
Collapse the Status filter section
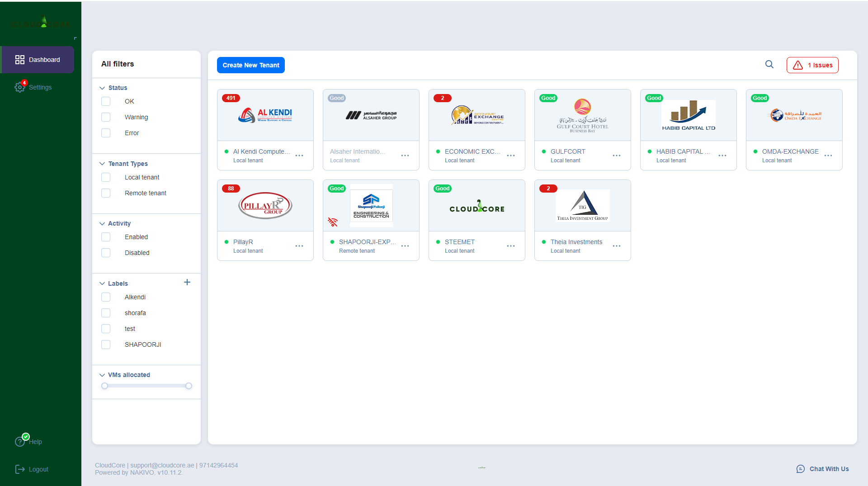(102, 88)
